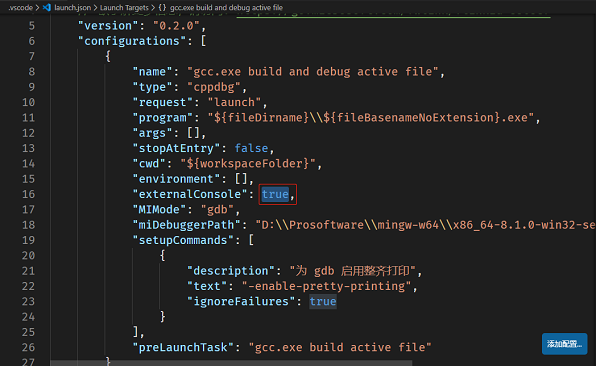Click the -enable-pretty-printing text value
This screenshot has height=366, width=596.
327,286
